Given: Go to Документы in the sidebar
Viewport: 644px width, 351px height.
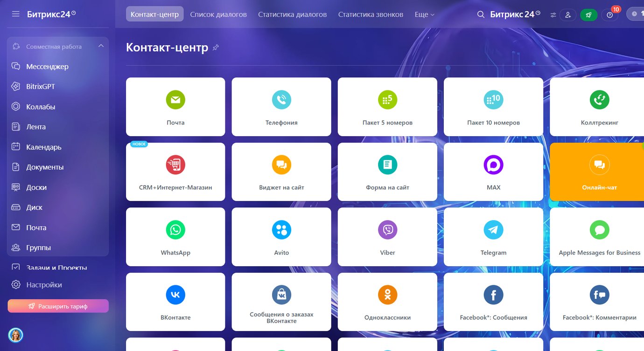Looking at the screenshot, I should pos(58,167).
